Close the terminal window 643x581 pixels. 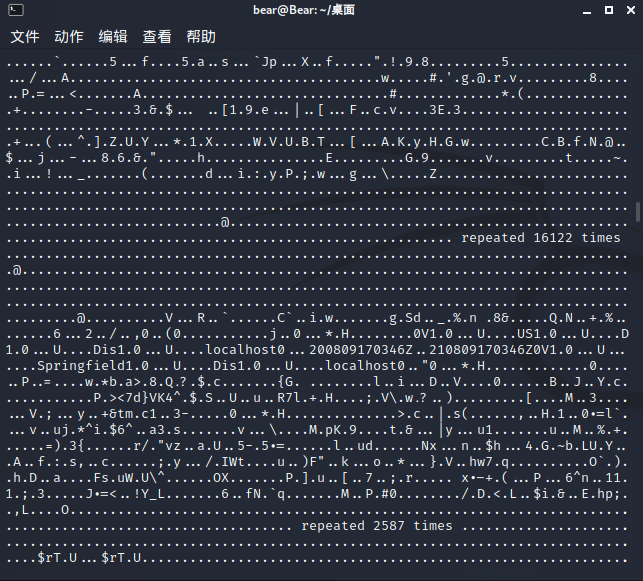click(x=631, y=10)
